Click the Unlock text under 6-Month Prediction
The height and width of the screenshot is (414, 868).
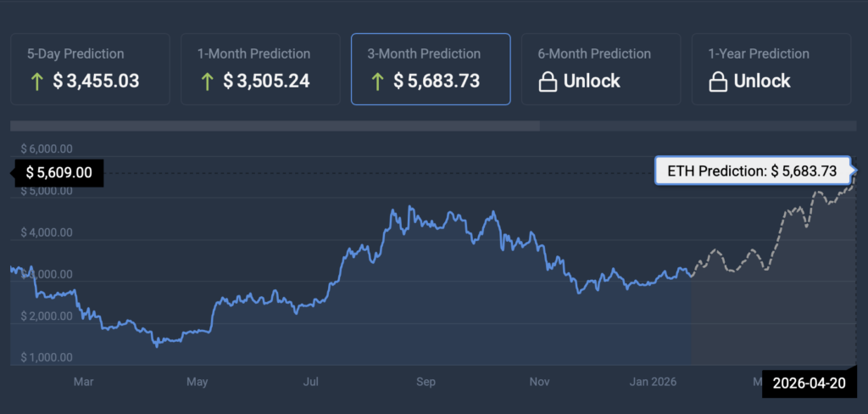[x=592, y=81]
